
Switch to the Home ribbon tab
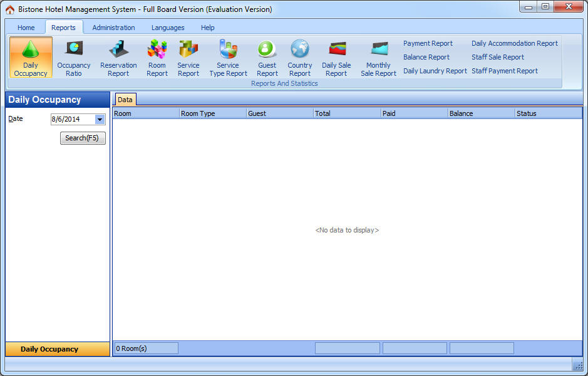click(26, 28)
